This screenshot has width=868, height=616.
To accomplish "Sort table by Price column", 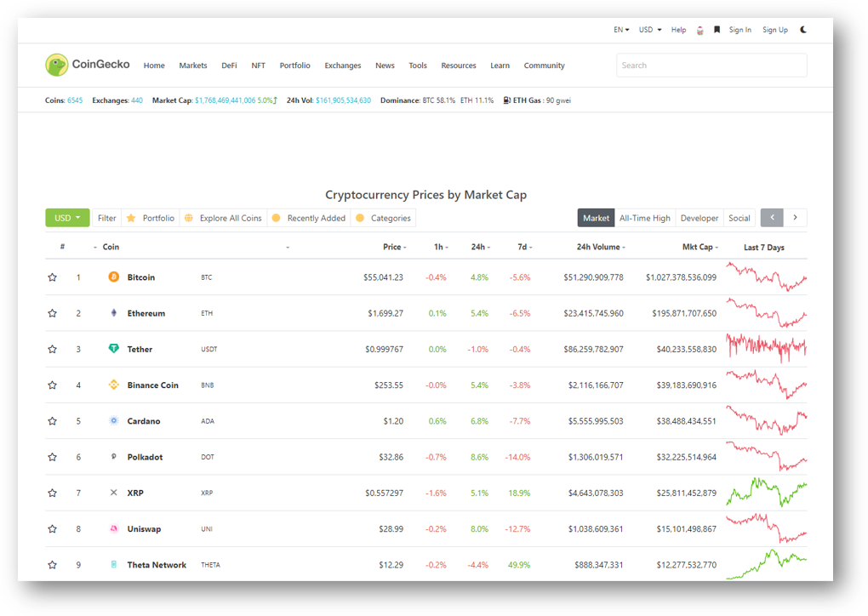I will pyautogui.click(x=394, y=247).
